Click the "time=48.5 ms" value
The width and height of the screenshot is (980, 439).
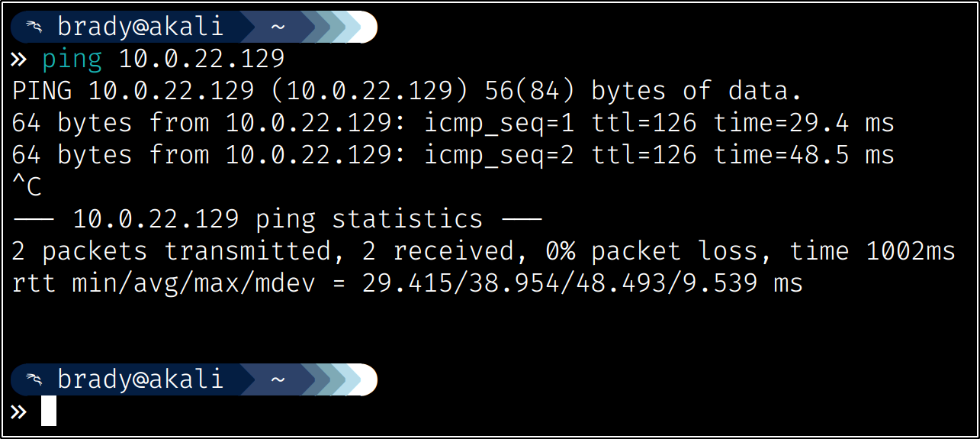[804, 155]
